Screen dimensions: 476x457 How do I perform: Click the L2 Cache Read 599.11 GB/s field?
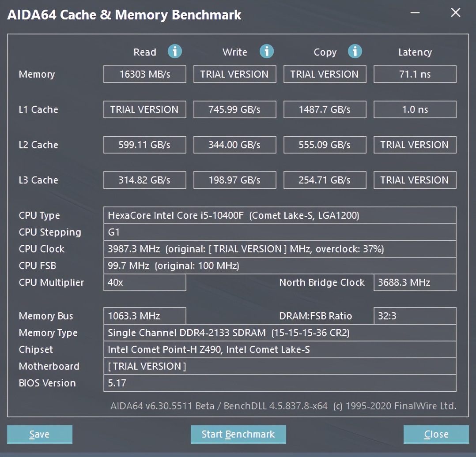[x=145, y=145]
